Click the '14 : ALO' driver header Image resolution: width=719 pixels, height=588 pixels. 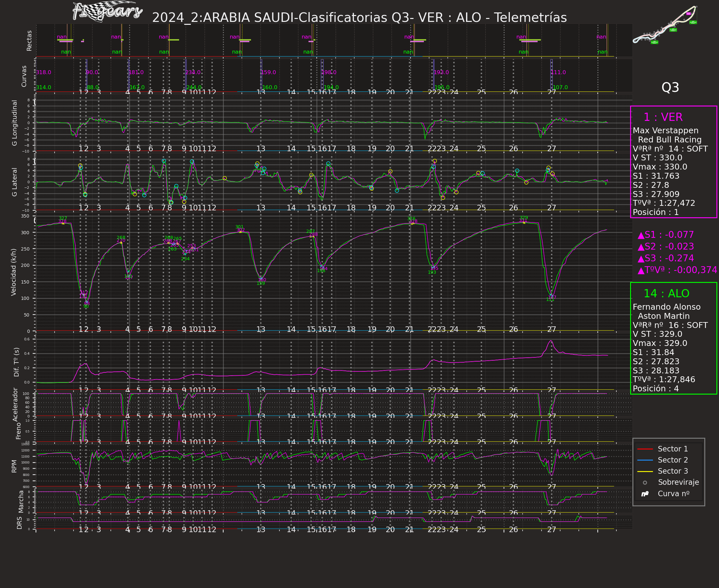click(x=666, y=294)
